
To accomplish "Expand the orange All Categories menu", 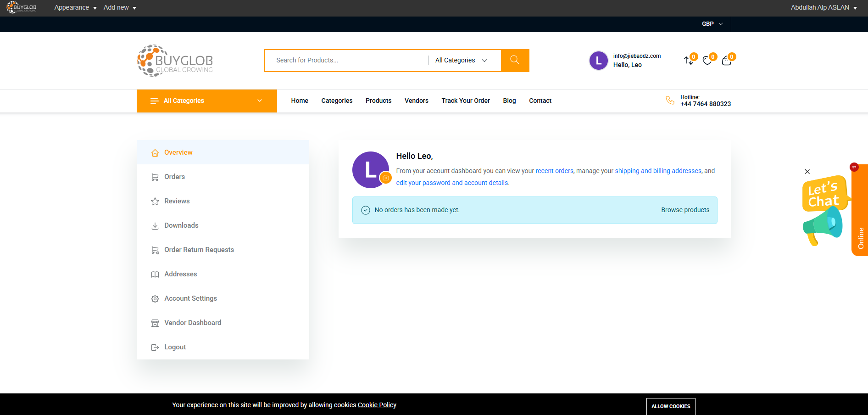I will [x=207, y=101].
